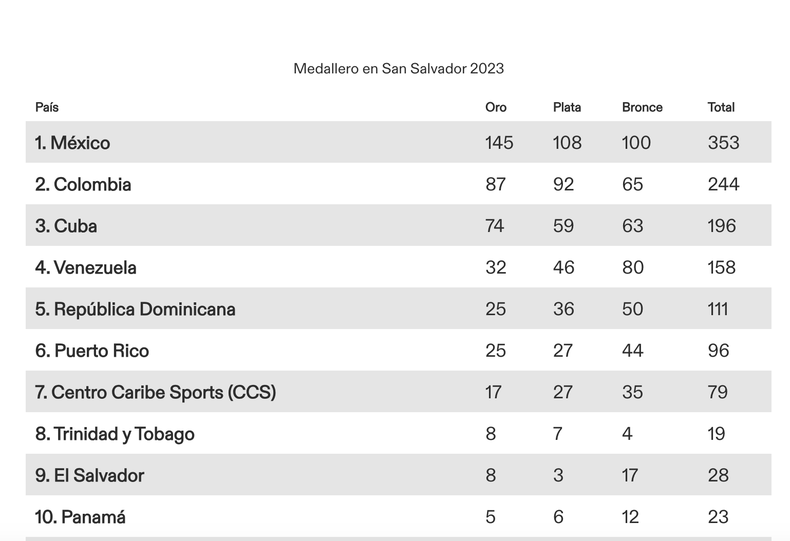Click México's gold count of 145
790x541 pixels.
coord(499,143)
